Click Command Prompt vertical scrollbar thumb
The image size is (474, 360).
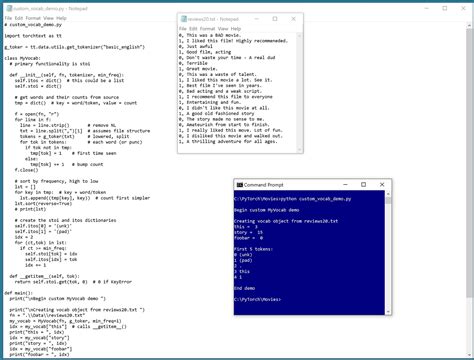coord(388,200)
